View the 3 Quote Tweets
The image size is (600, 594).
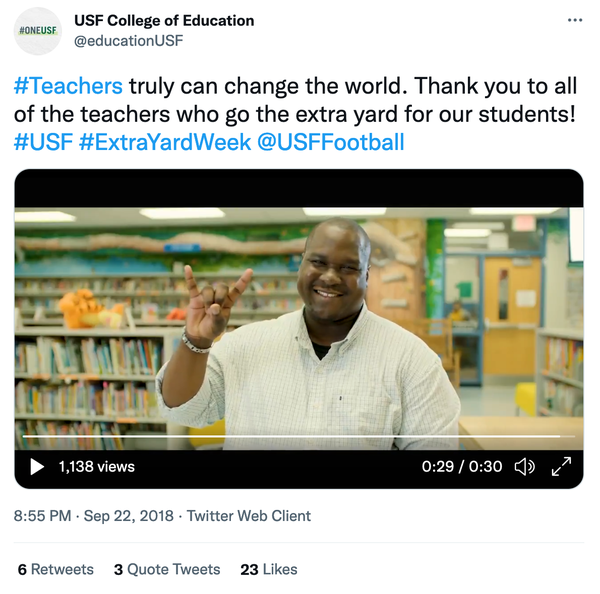167,569
